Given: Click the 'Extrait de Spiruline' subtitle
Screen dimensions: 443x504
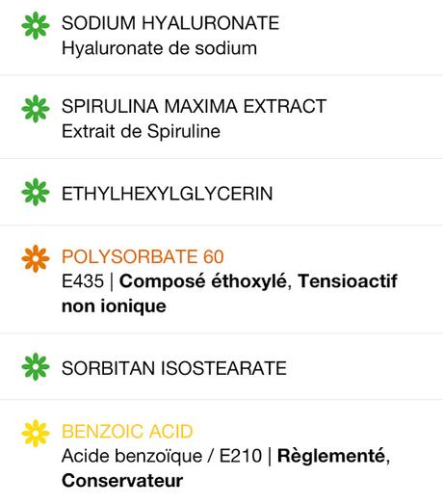Looking at the screenshot, I should coord(141,132).
